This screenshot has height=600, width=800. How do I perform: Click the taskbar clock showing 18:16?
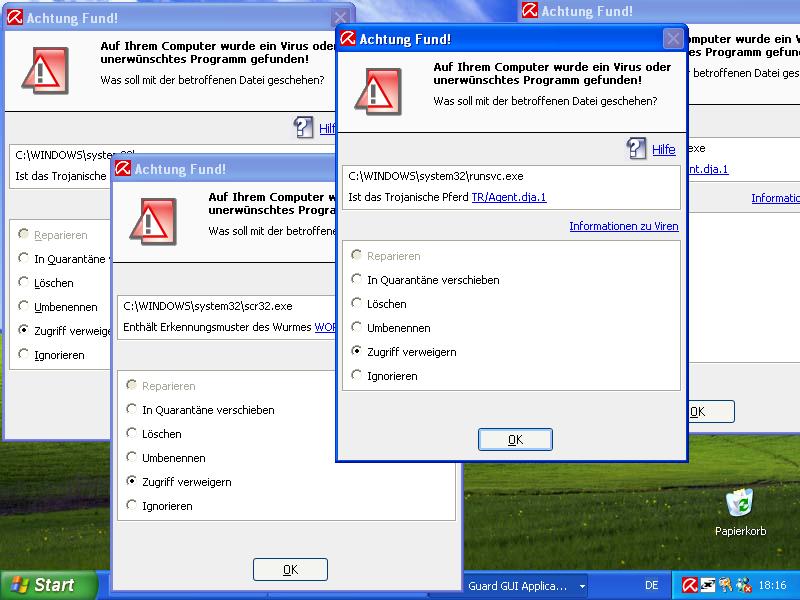(x=772, y=585)
